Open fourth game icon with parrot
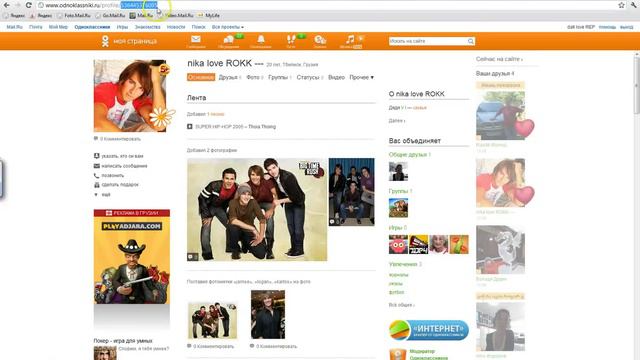This screenshot has height=360, width=640. click(459, 244)
